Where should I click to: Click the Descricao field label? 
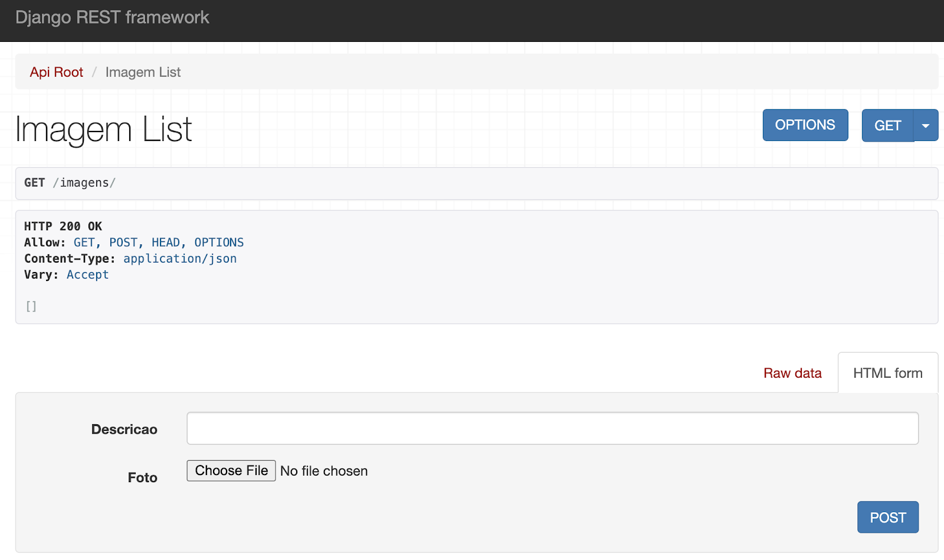(x=124, y=430)
